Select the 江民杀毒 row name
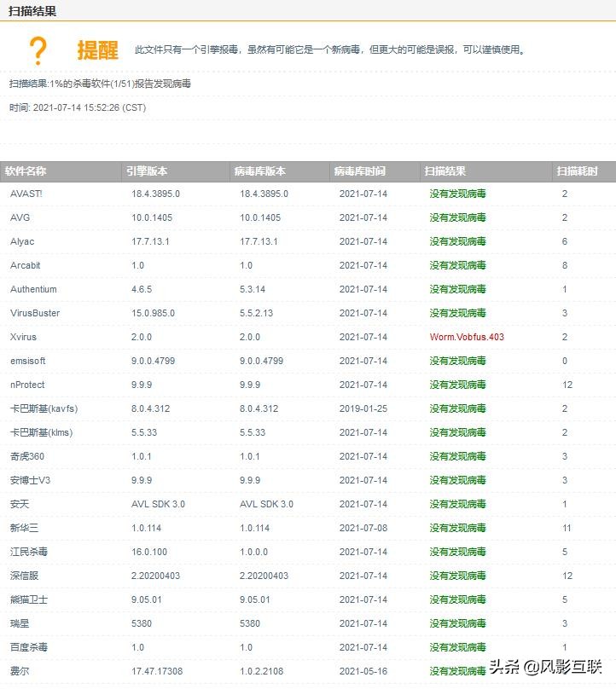 click(28, 552)
